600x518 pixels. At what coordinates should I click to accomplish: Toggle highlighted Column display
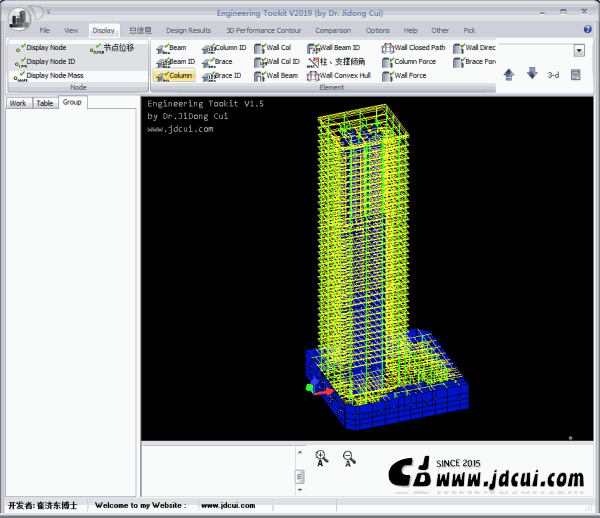coord(174,75)
